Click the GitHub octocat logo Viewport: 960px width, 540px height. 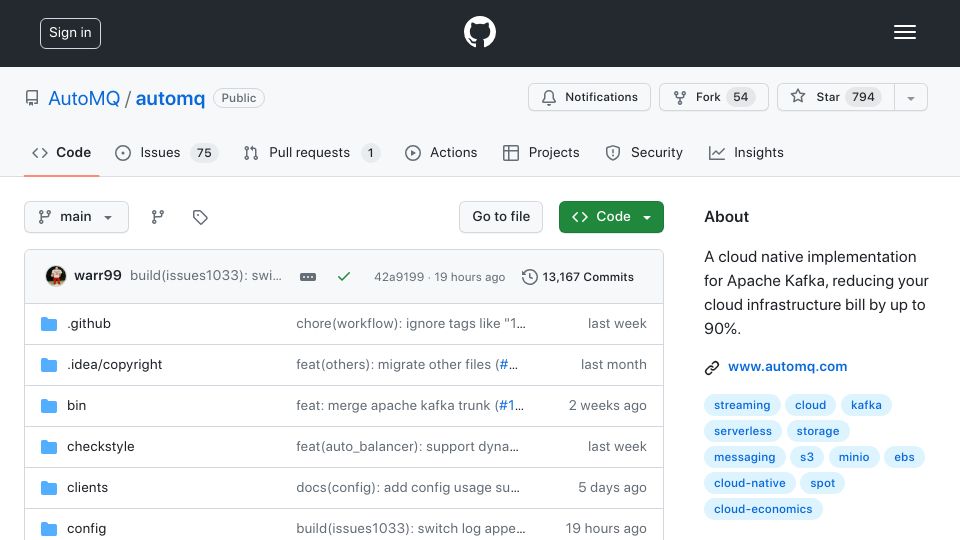click(479, 32)
